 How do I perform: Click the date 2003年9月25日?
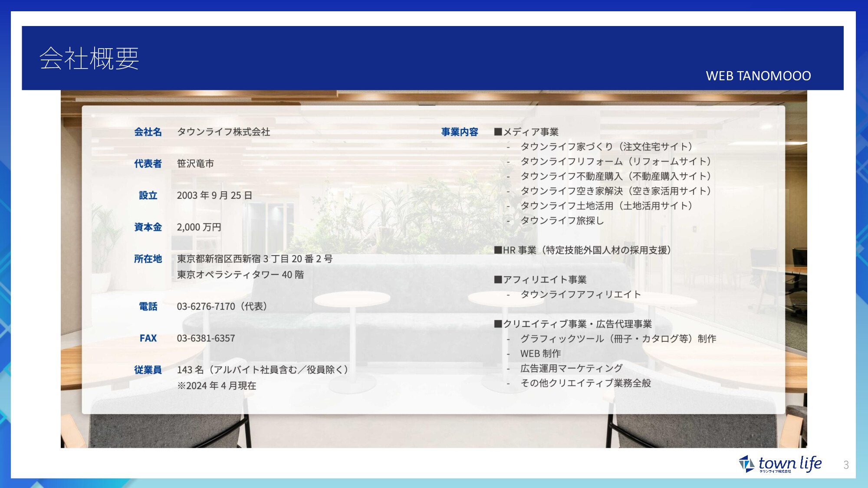point(214,195)
